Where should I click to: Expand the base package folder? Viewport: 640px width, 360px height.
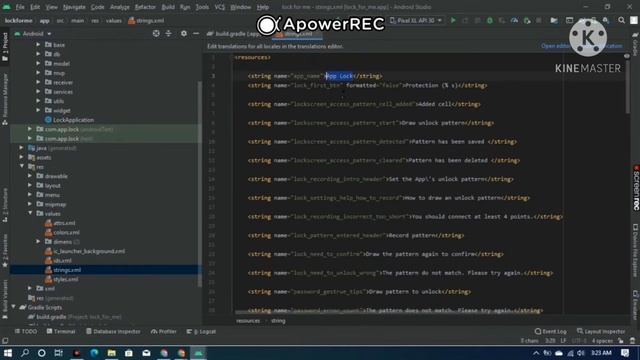tap(38, 44)
